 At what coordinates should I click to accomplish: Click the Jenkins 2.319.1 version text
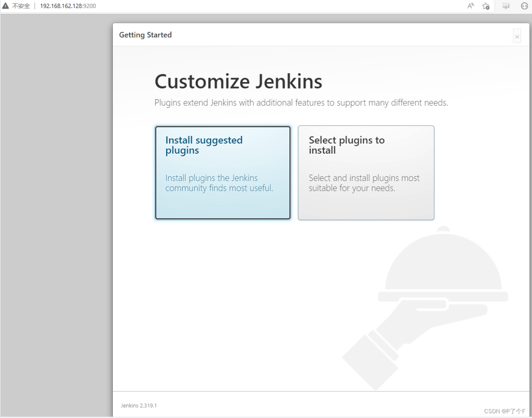point(139,405)
